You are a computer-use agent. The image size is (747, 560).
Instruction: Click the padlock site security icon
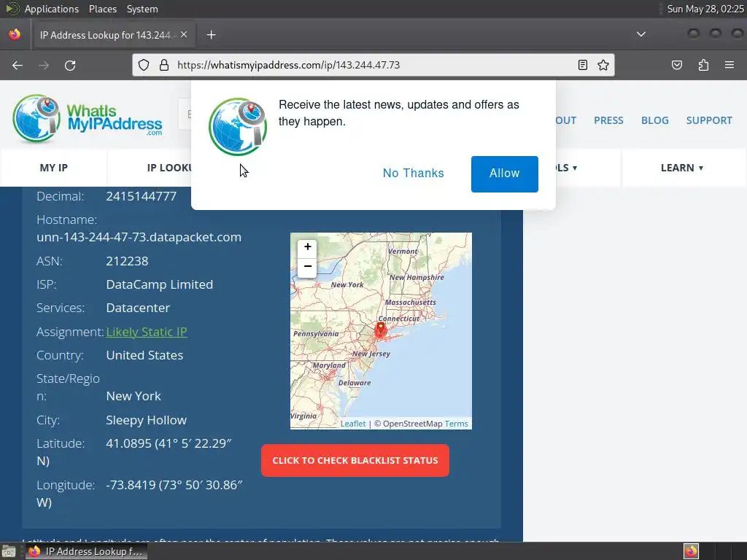164,65
